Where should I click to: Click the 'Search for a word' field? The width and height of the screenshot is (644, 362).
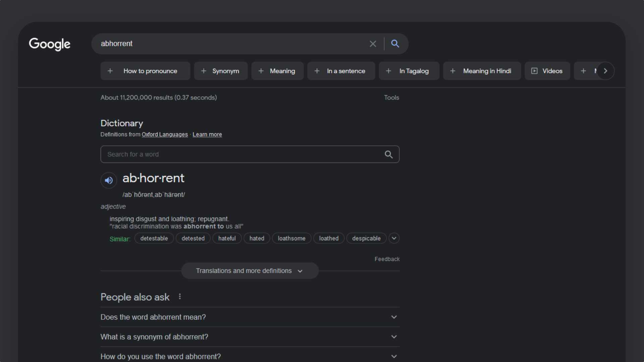tap(241, 155)
